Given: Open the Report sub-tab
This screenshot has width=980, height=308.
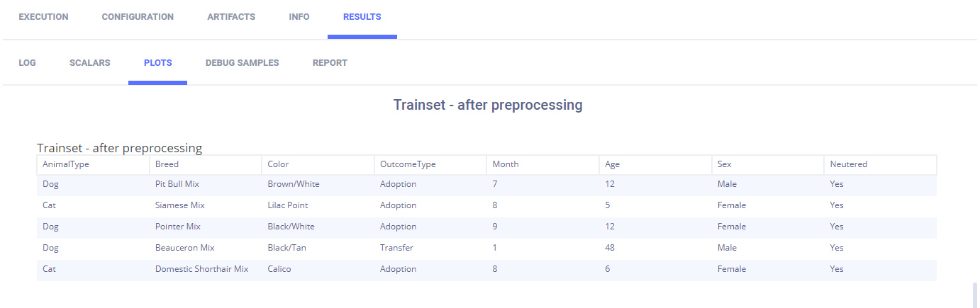Looking at the screenshot, I should [330, 63].
